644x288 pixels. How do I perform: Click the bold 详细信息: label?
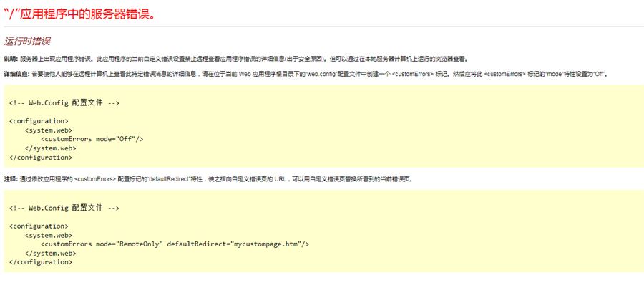16,75
